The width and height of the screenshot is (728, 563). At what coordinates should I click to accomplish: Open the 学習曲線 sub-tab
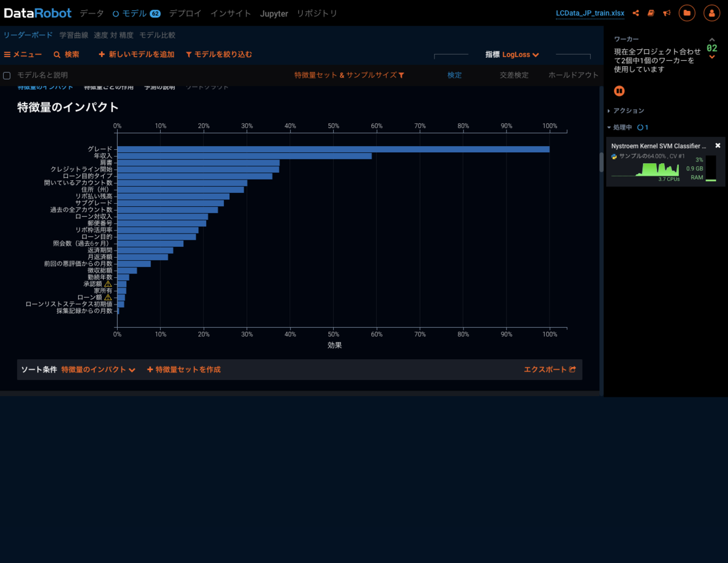coord(73,35)
